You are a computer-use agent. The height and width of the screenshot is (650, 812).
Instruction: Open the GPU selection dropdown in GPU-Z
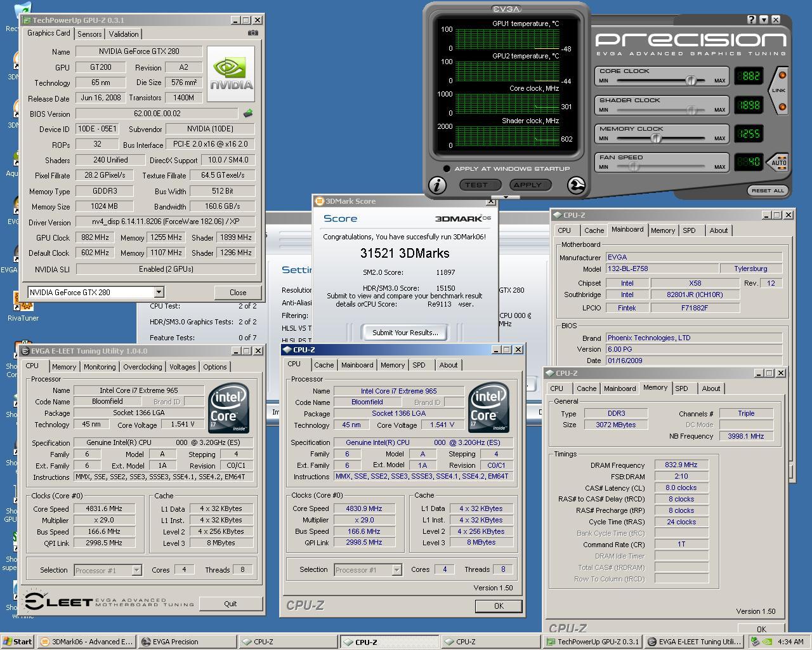pyautogui.click(x=159, y=292)
